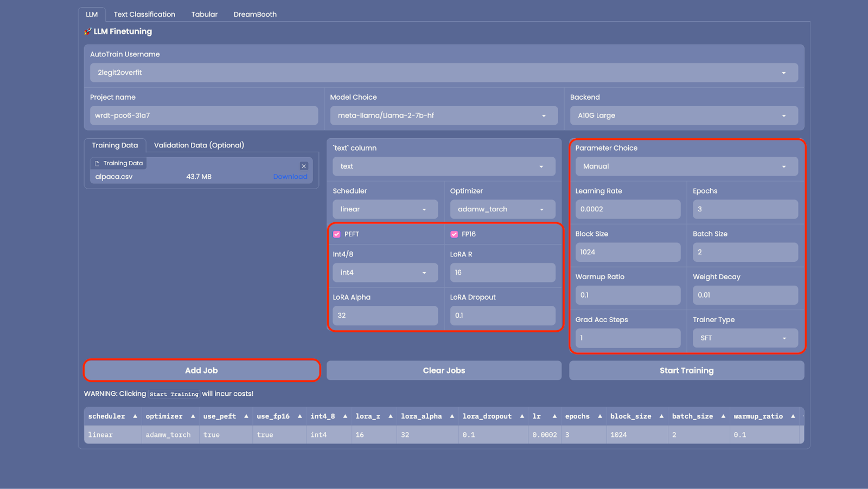Image resolution: width=868 pixels, height=489 pixels.
Task: Sort table by batch_size column arrow
Action: click(x=723, y=416)
